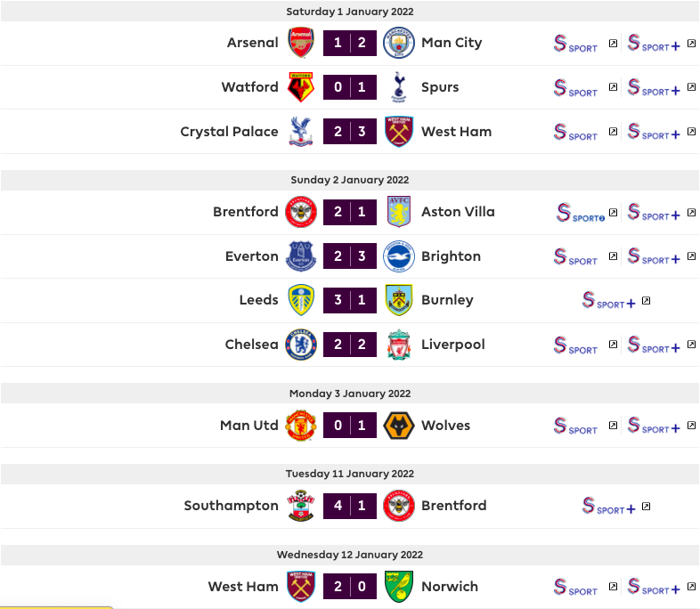Click the Watford club crest
This screenshot has width=700, height=609.
tap(301, 87)
